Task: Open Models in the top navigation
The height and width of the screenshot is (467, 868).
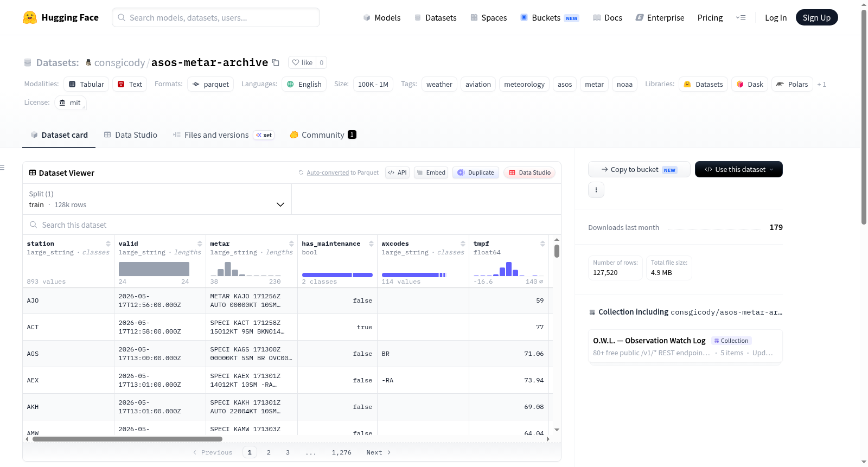Action: click(382, 17)
